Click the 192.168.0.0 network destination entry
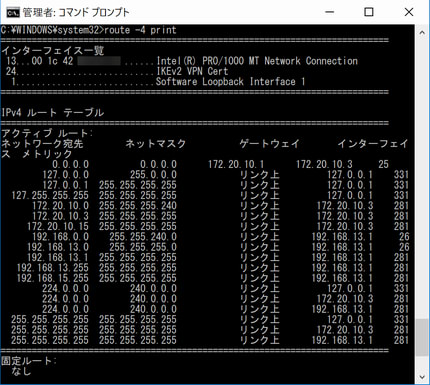 point(61,237)
